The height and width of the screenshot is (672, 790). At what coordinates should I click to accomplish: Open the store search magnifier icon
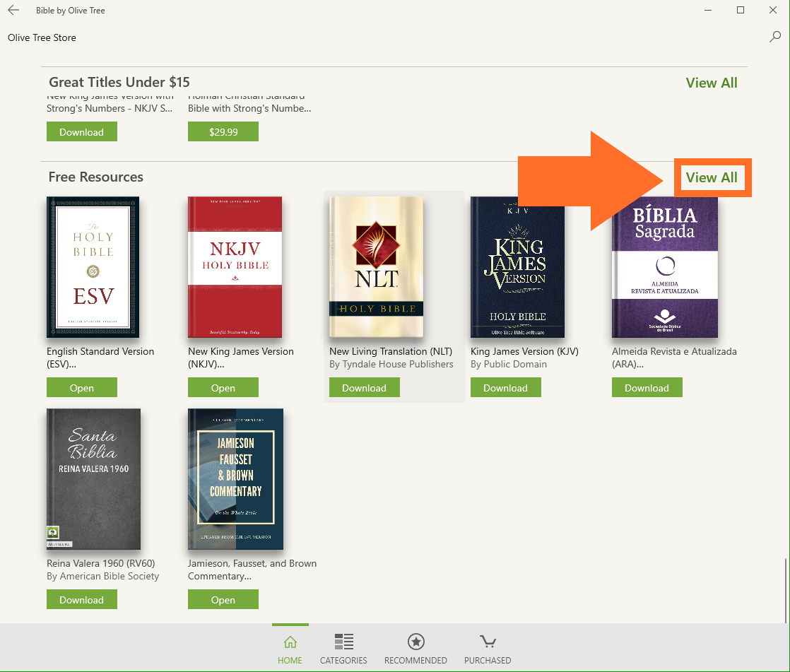(x=775, y=37)
